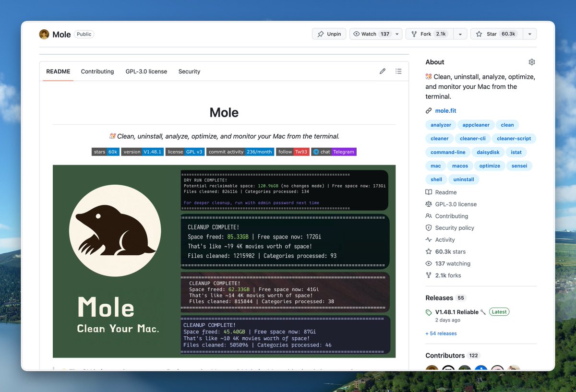This screenshot has height=392, width=576.
Task: Click the sensei topic tag
Action: (520, 166)
